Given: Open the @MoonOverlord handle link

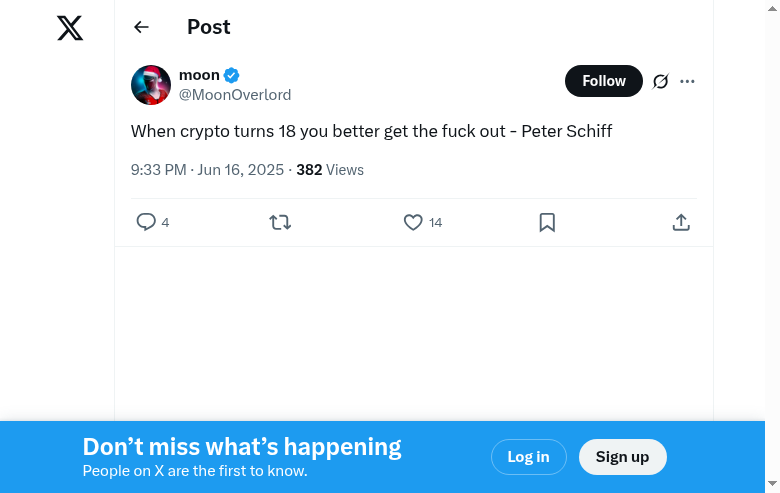Looking at the screenshot, I should click(x=235, y=95).
